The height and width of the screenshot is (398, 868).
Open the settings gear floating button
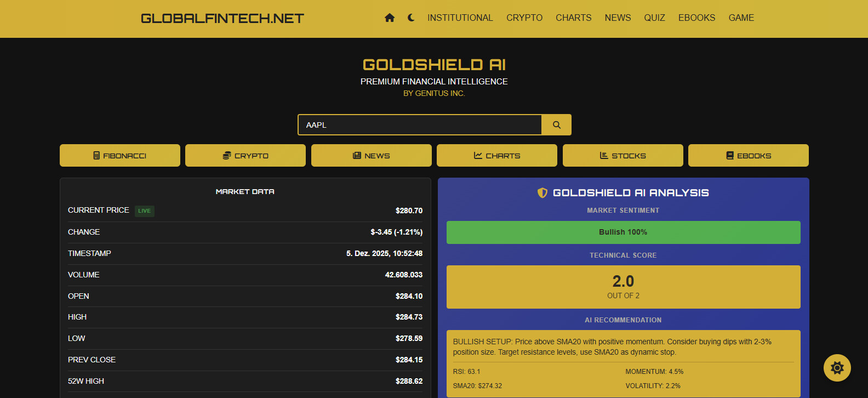click(837, 368)
